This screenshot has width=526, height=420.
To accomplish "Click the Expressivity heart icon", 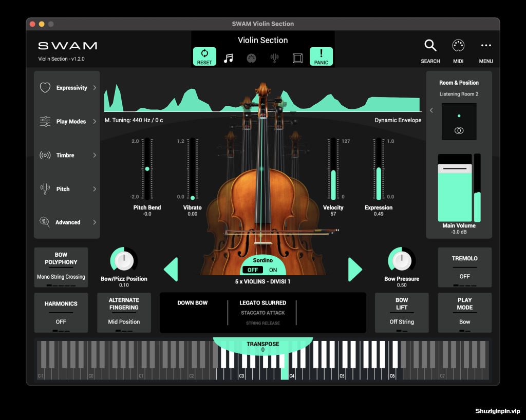I will 45,87.
